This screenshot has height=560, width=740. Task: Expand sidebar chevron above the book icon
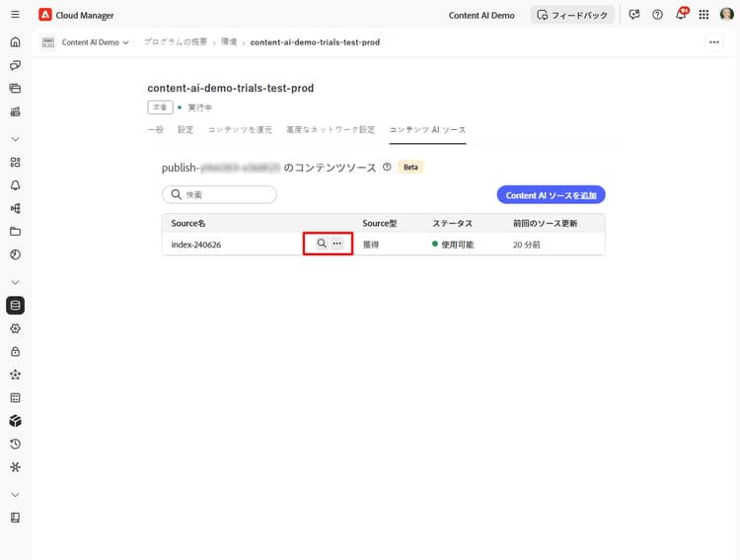tap(15, 495)
